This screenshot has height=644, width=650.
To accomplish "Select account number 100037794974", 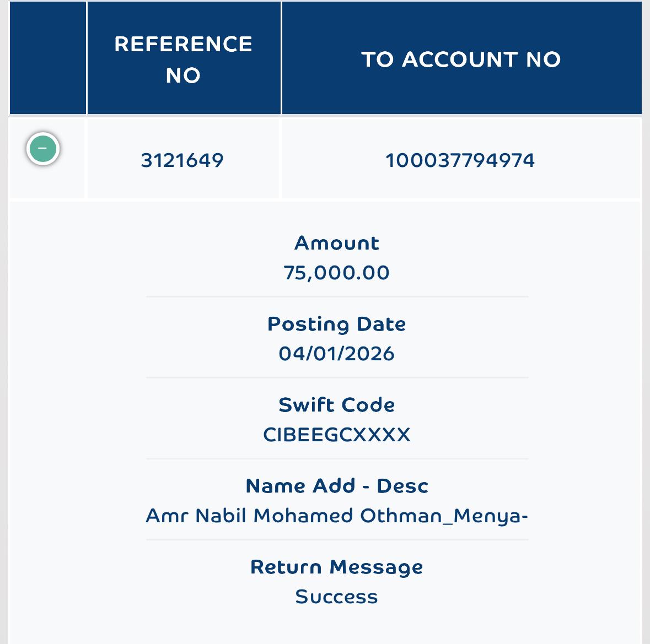I will pyautogui.click(x=460, y=160).
